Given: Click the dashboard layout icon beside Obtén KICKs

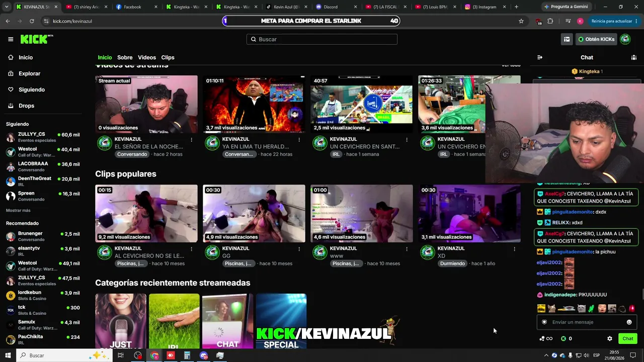Looking at the screenshot, I should coord(567,39).
